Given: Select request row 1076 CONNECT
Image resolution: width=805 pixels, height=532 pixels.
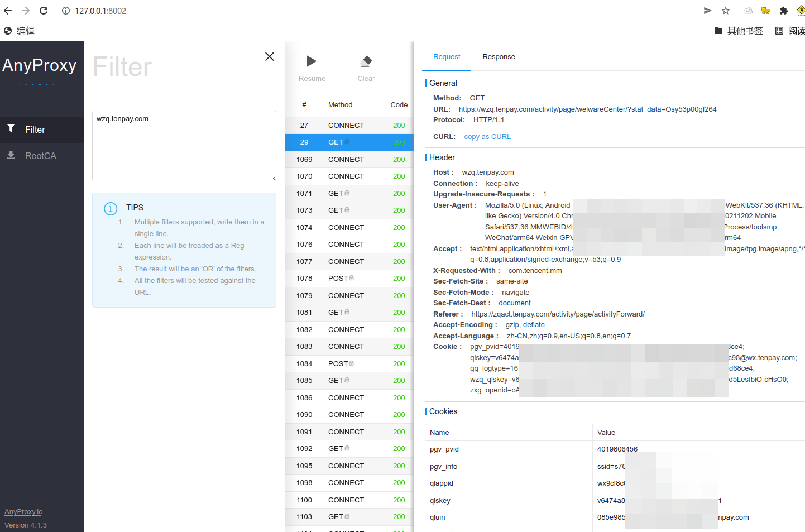Looking at the screenshot, I should click(349, 245).
